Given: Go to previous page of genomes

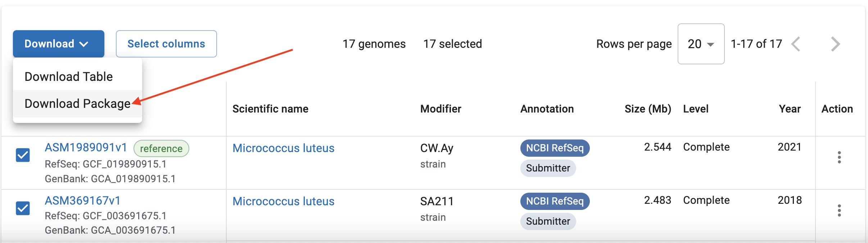Looking at the screenshot, I should coord(796,44).
